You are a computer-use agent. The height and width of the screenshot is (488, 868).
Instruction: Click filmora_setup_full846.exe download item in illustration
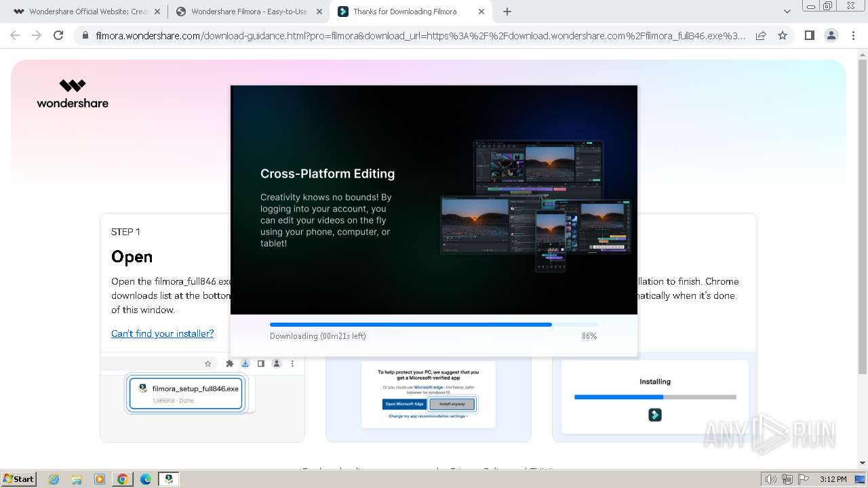[186, 394]
